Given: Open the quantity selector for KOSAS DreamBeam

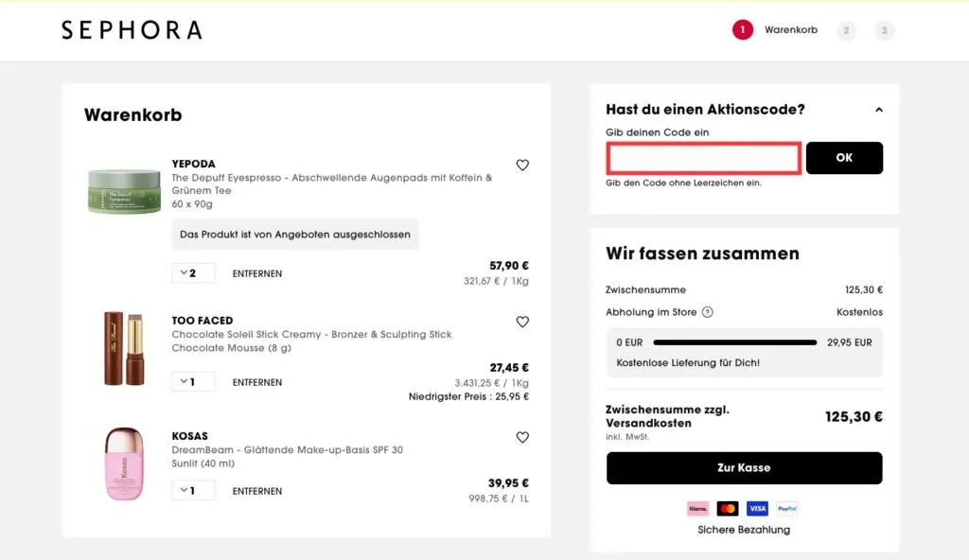Looking at the screenshot, I should point(193,489).
